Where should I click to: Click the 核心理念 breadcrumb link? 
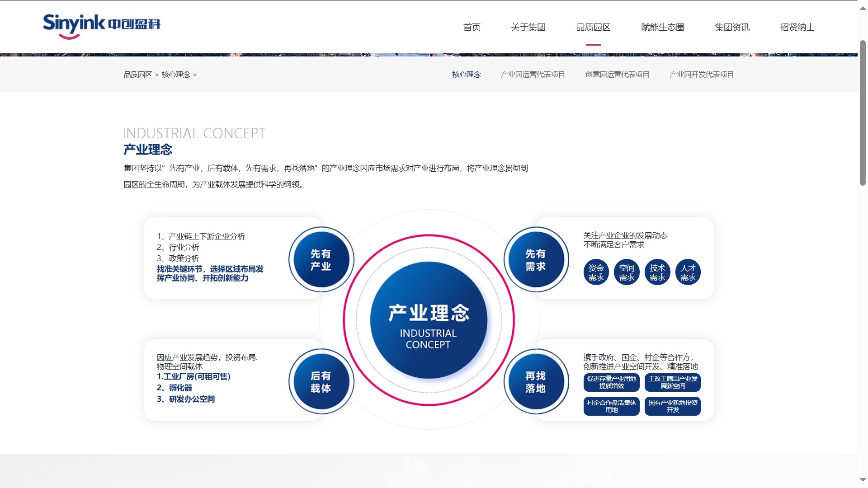point(176,75)
